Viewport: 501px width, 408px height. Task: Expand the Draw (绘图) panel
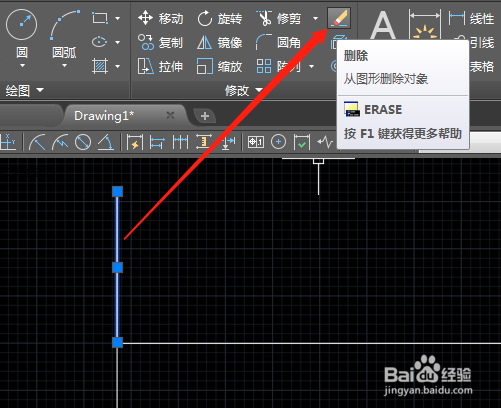tap(25, 90)
